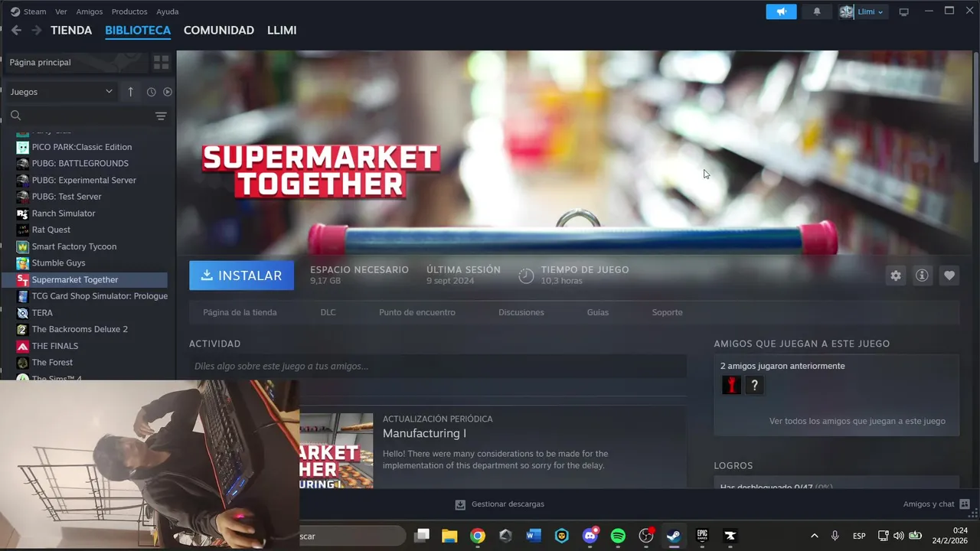Image resolution: width=980 pixels, height=551 pixels.
Task: Click first friend's red avatar
Action: pos(731,385)
